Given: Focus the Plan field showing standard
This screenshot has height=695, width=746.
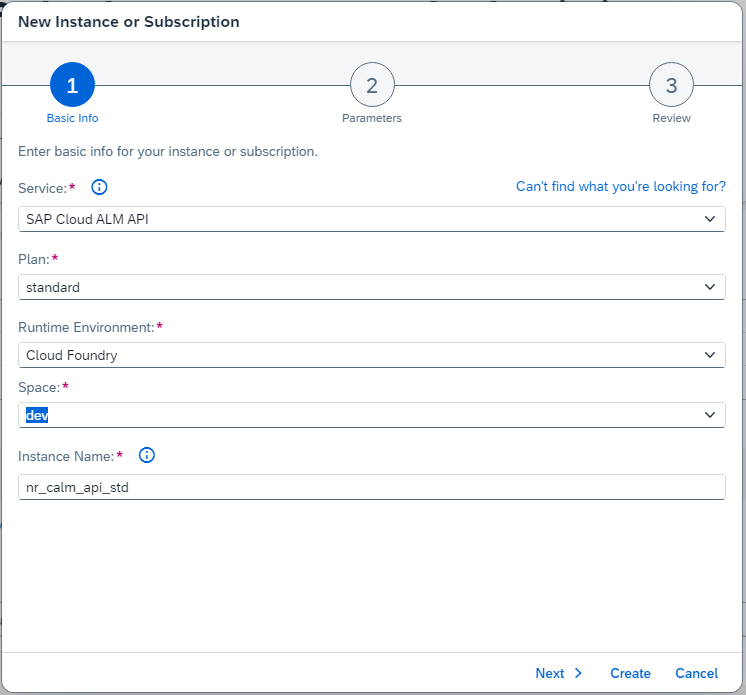Looking at the screenshot, I should 350,287.
